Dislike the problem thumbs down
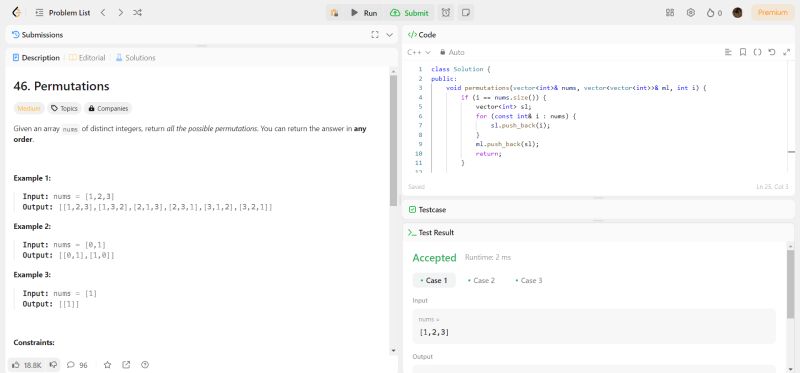 coord(53,365)
